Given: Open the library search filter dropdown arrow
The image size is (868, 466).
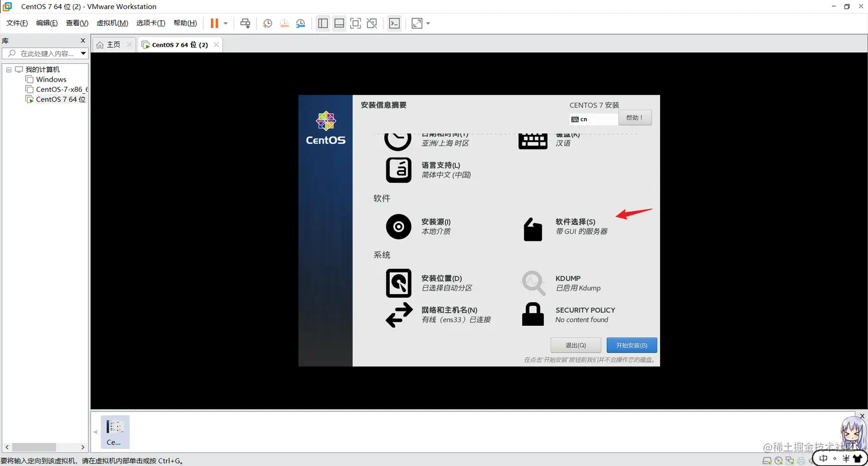Looking at the screenshot, I should coord(84,53).
